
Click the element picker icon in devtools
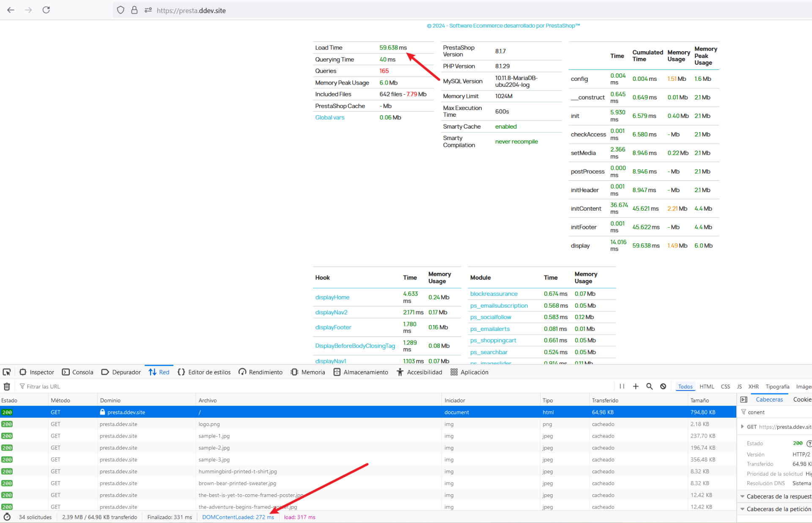point(7,372)
